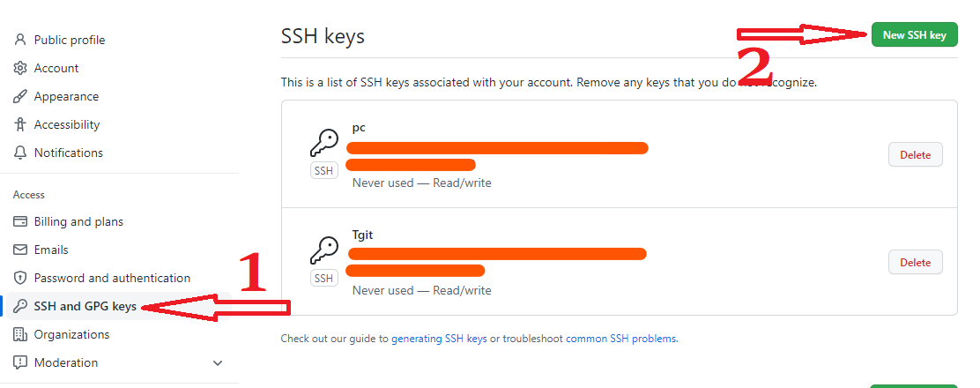Open the Appearance settings page

pos(66,96)
